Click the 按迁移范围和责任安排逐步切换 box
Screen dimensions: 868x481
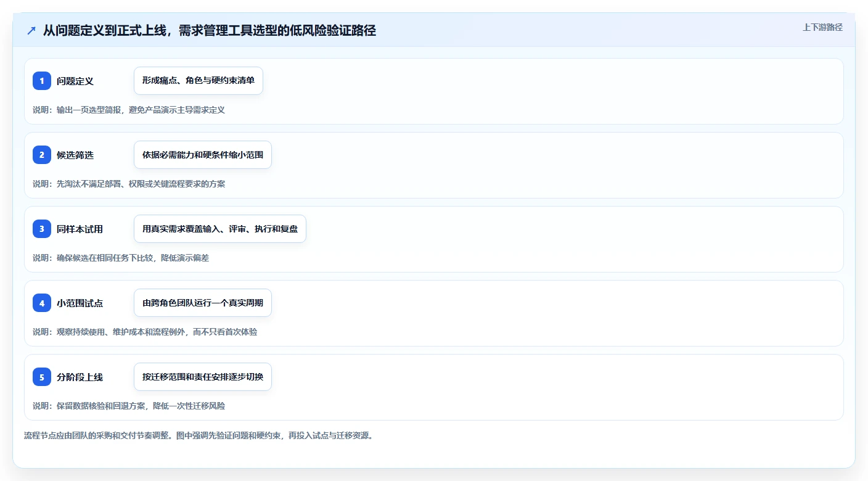point(203,377)
